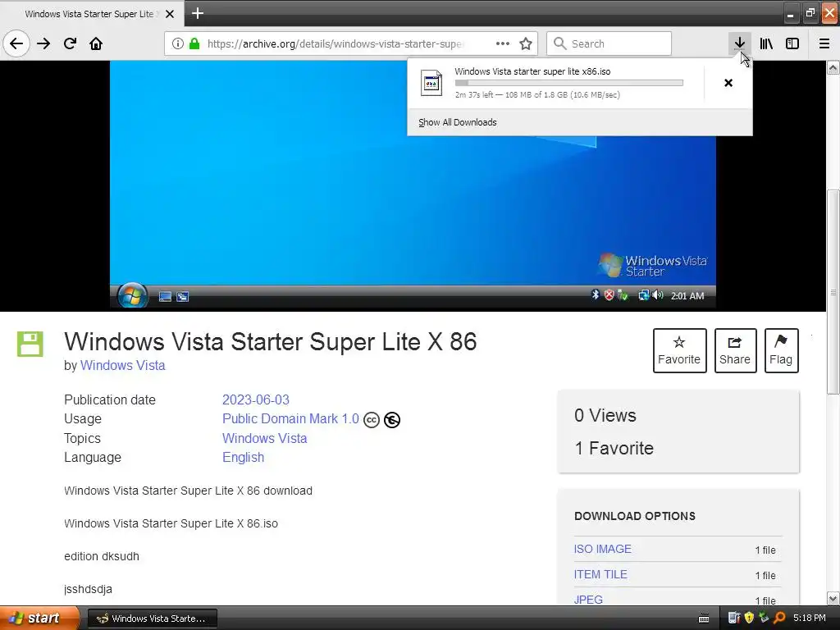Open the ITEM TILE download option
The height and width of the screenshot is (630, 840).
click(600, 574)
